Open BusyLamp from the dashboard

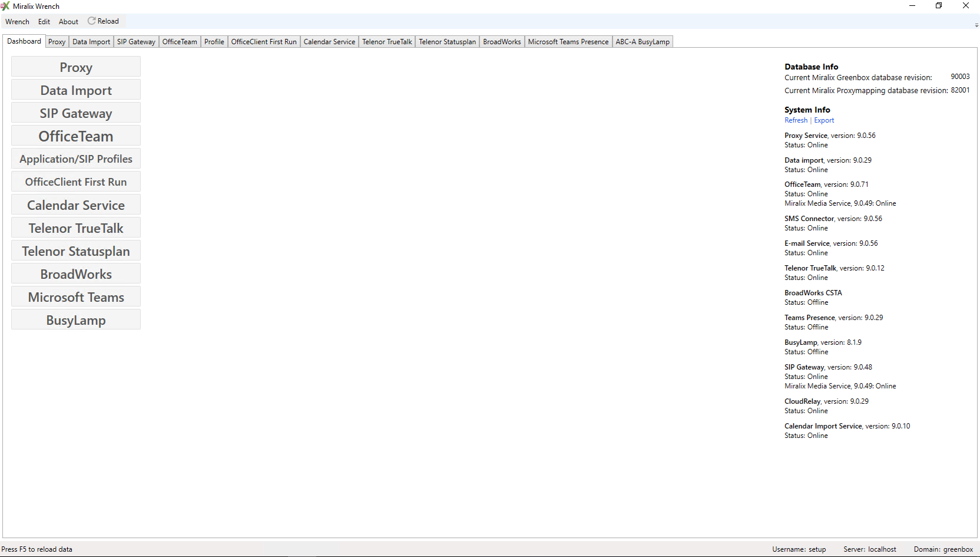76,320
